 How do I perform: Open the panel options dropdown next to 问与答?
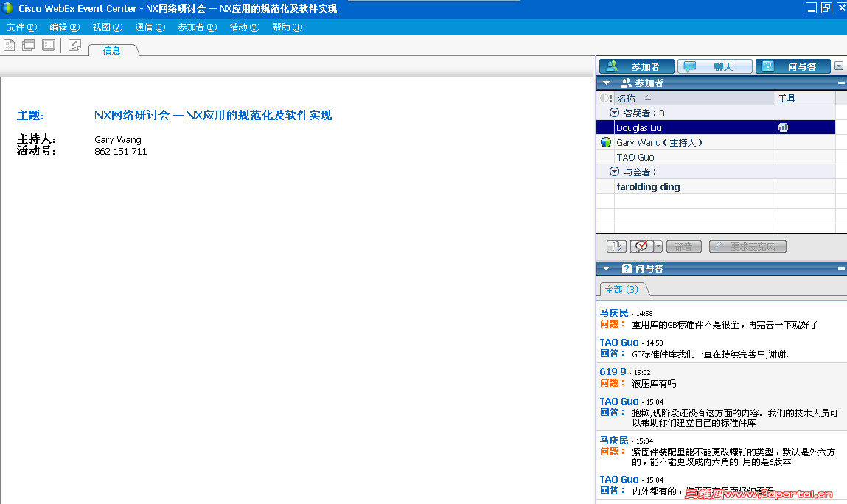838,66
